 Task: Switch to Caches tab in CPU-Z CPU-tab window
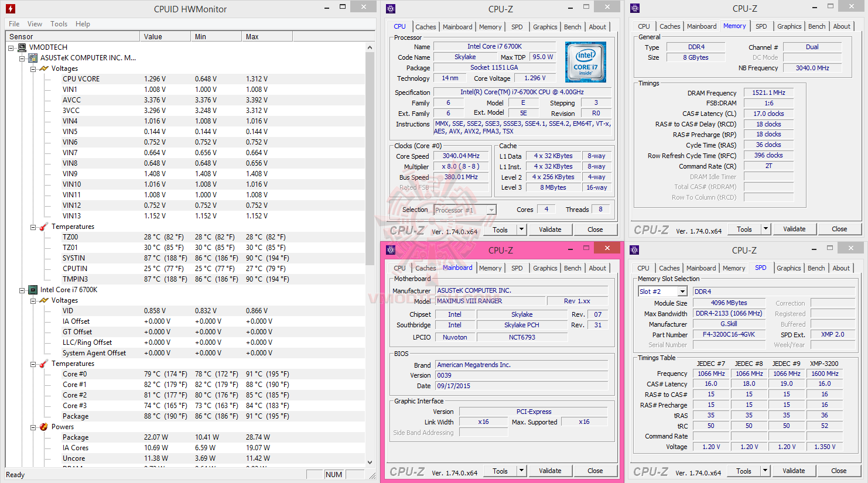click(x=426, y=27)
